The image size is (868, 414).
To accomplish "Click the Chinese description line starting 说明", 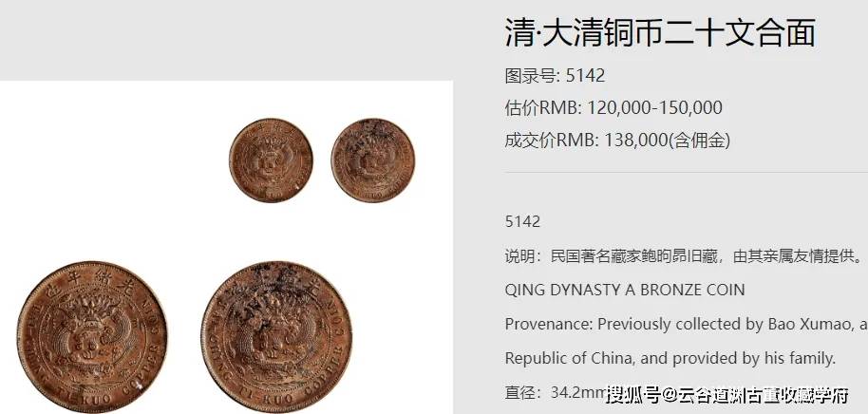I will coord(684,256).
